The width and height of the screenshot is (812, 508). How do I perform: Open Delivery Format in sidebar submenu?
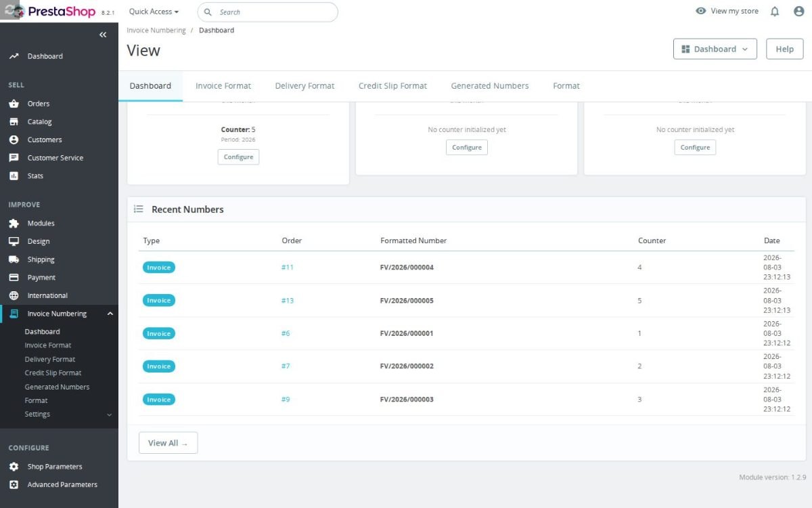click(50, 360)
